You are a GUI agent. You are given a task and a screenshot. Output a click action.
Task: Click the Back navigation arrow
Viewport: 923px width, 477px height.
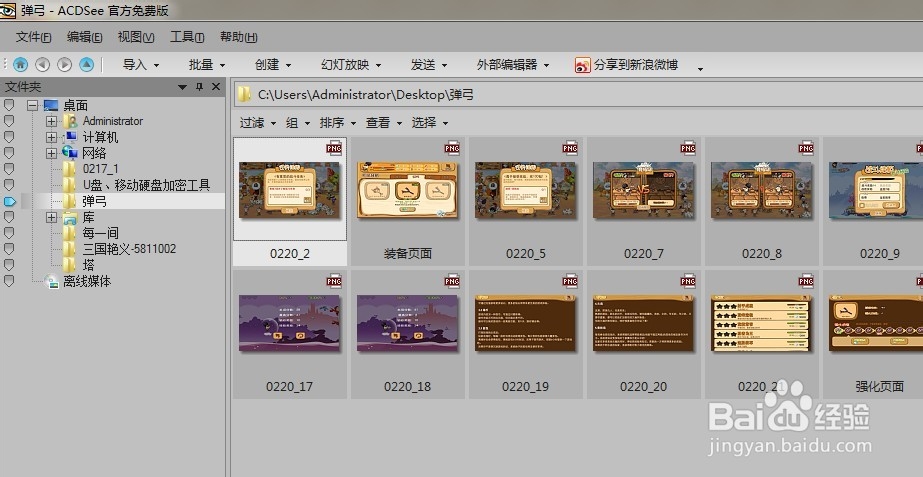coord(42,65)
